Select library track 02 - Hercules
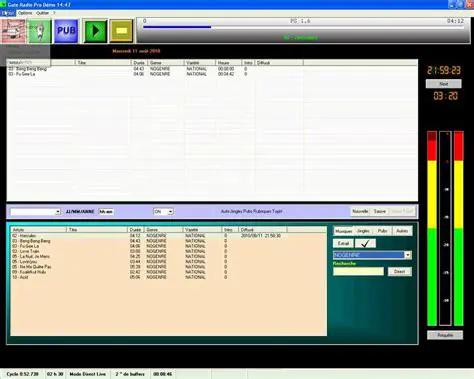Image resolution: width=474 pixels, height=379 pixels. coord(169,236)
